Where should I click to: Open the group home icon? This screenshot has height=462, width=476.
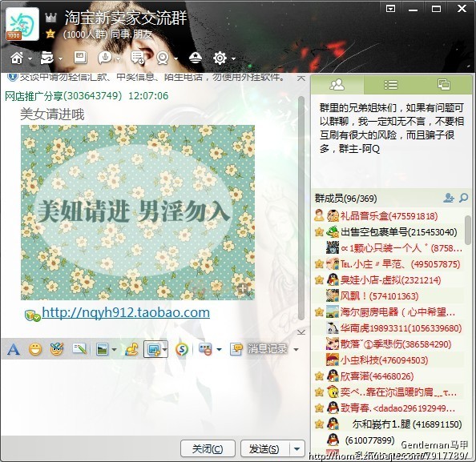[17, 58]
